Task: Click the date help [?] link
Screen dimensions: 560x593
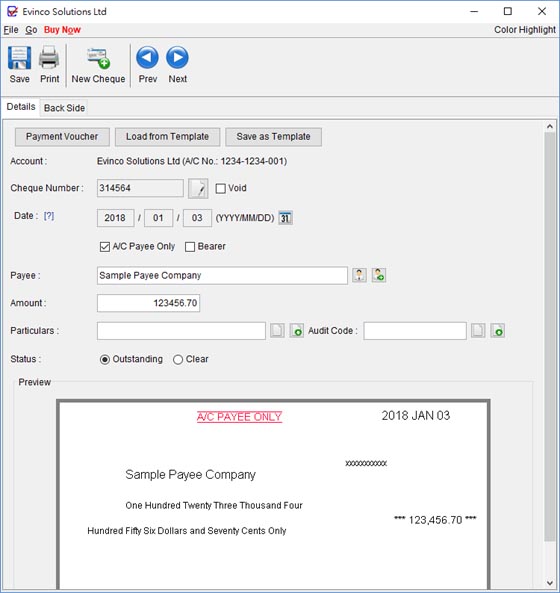Action: [x=49, y=216]
